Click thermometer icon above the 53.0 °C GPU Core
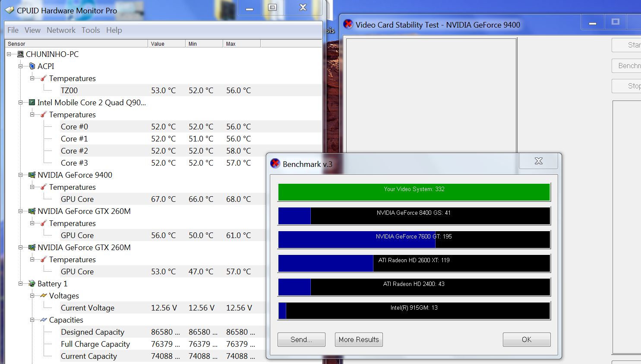Image resolution: width=641 pixels, height=364 pixels. pos(43,260)
